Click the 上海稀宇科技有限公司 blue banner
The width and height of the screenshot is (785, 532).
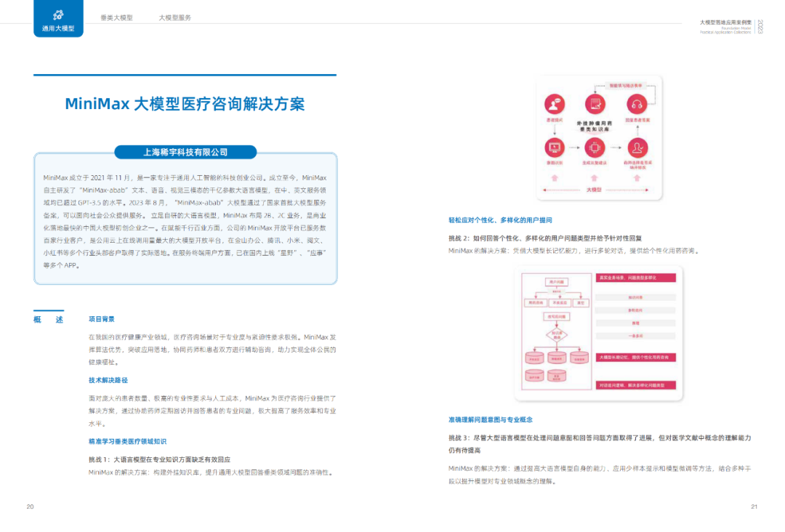[x=185, y=152]
